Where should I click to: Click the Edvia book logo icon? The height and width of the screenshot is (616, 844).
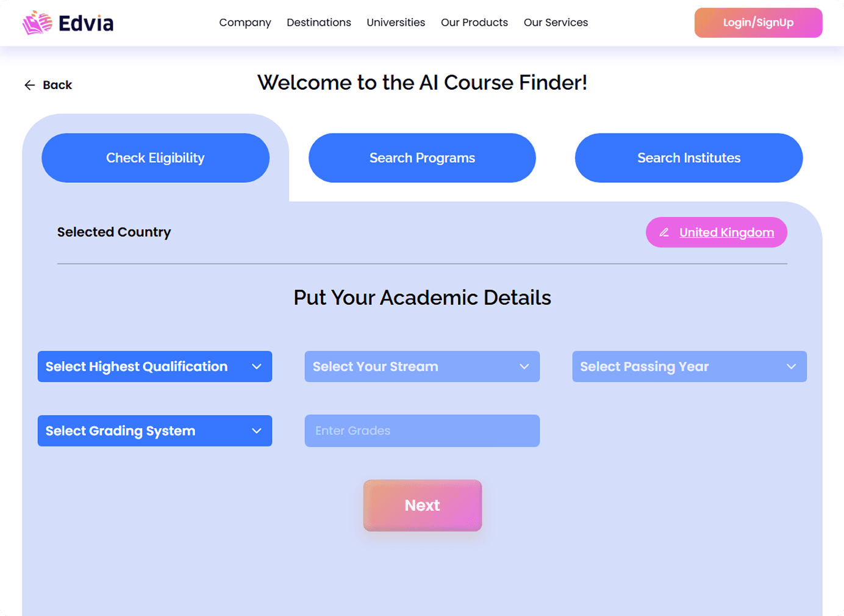(37, 23)
